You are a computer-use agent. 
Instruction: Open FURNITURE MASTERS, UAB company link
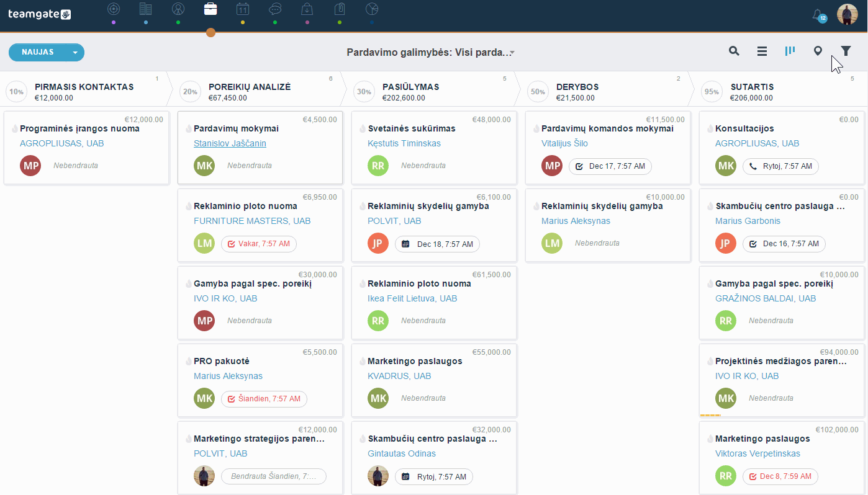pos(252,221)
